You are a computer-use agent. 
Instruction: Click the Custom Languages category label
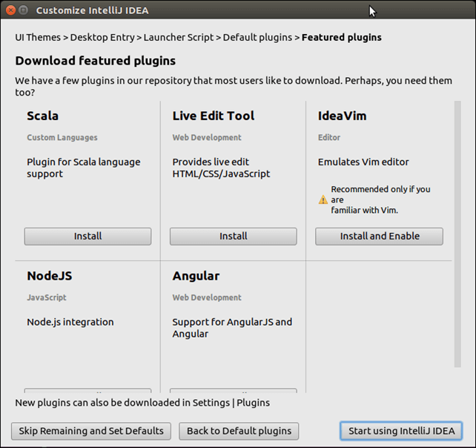[x=62, y=137]
